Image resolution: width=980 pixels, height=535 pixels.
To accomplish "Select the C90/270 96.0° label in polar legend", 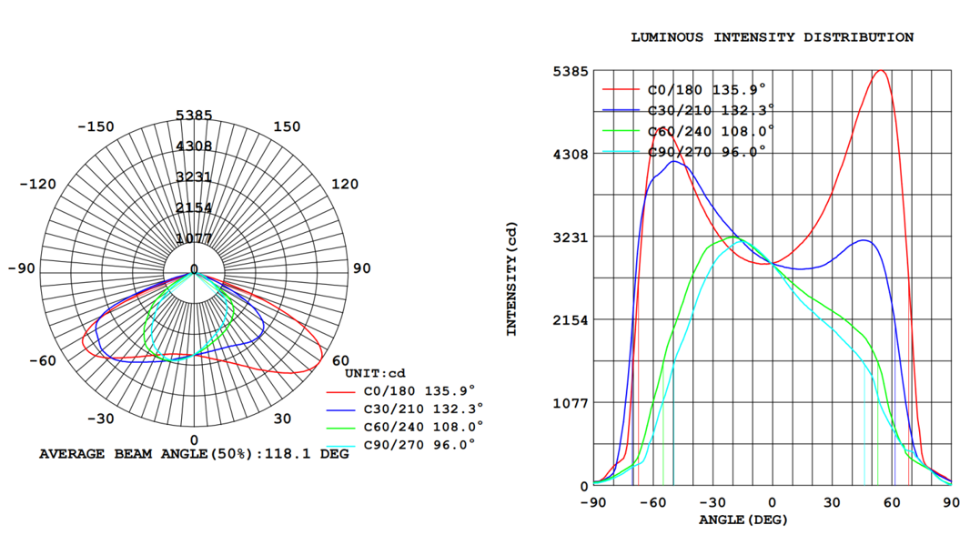I will pos(419,444).
